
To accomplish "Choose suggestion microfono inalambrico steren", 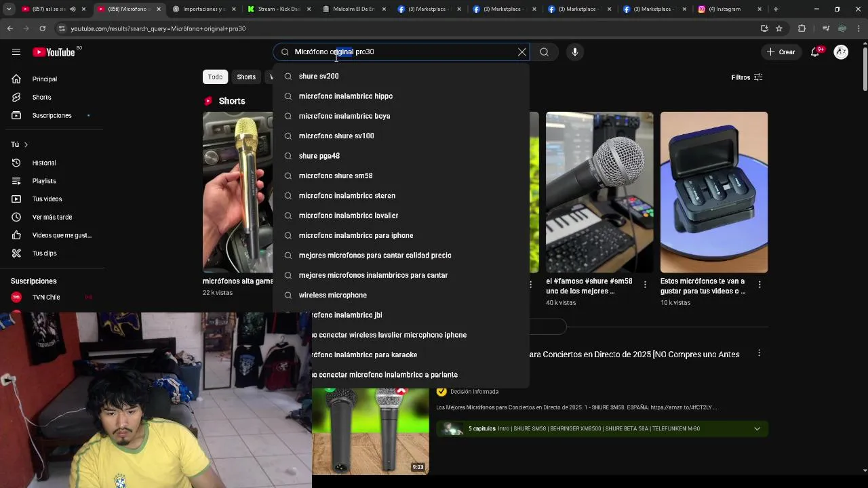I will (x=401, y=196).
